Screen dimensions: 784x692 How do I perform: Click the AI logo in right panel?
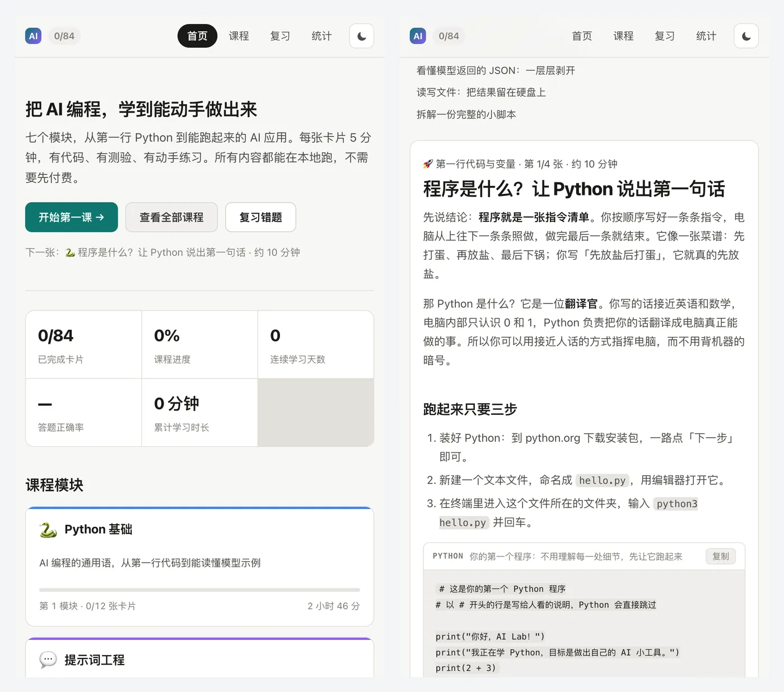418,36
